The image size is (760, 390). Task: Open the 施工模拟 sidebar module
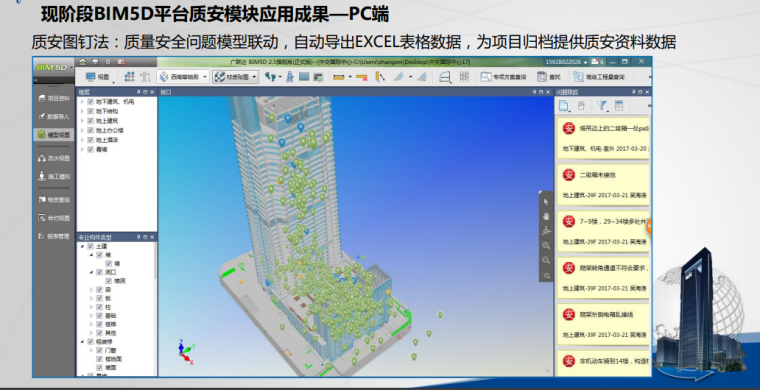point(54,177)
